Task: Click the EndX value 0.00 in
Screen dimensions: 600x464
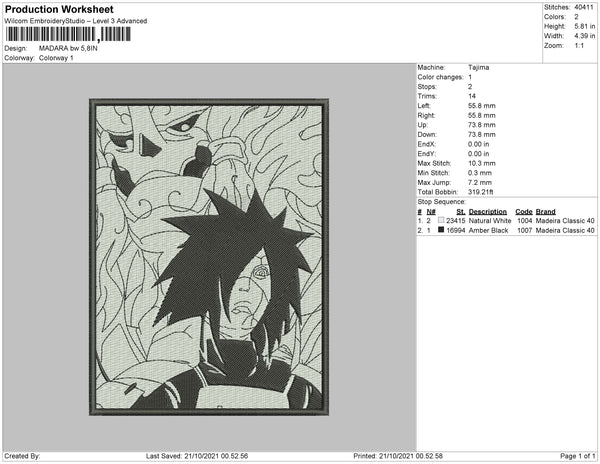Action: 478,144
